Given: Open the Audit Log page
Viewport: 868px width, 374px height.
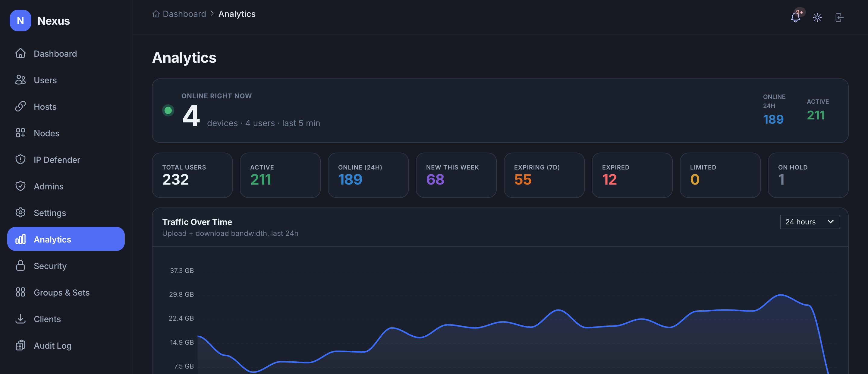Looking at the screenshot, I should (66, 345).
